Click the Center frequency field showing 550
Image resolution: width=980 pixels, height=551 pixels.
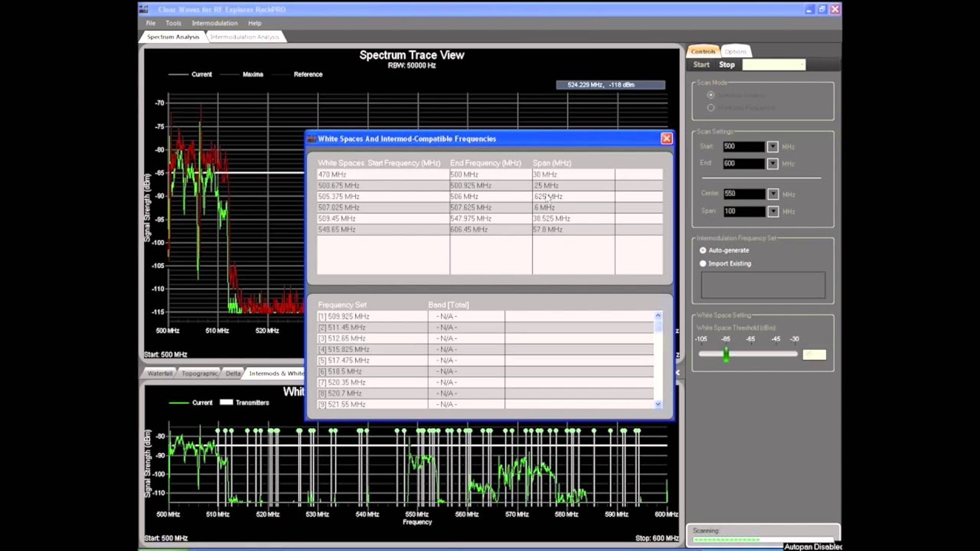(744, 194)
